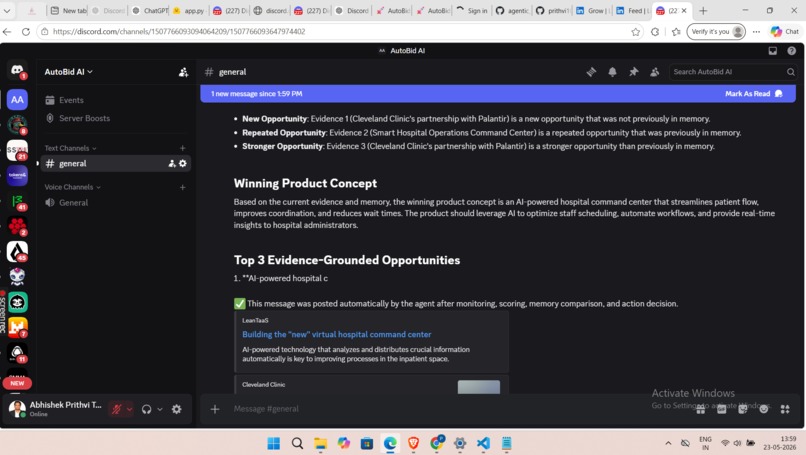This screenshot has width=806, height=455.
Task: Open user profile Abhishek Prithvi panel
Action: coord(56,409)
